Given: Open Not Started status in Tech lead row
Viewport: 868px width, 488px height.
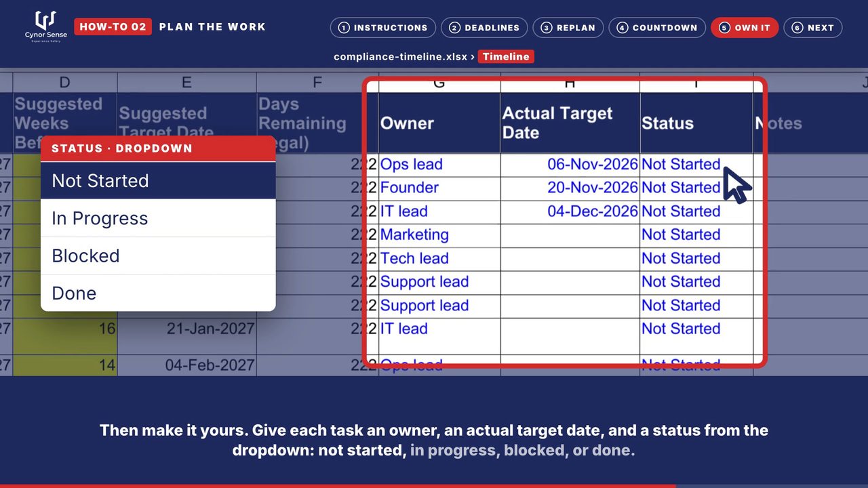Looking at the screenshot, I should click(x=696, y=259).
